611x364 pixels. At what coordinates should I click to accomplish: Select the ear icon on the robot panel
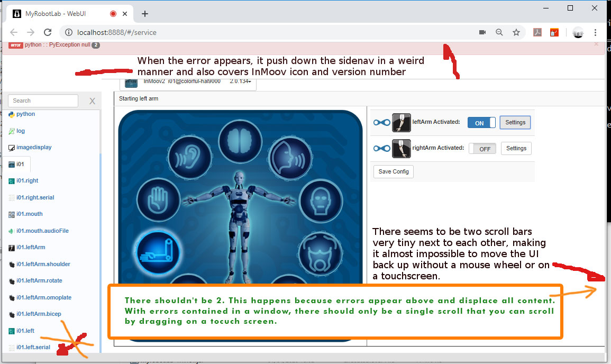190,158
